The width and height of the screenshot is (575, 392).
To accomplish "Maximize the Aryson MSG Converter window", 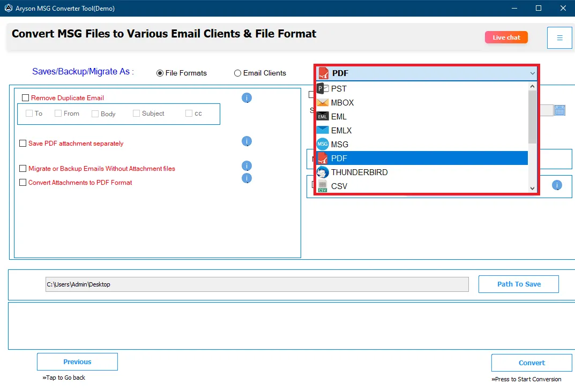I will [539, 8].
